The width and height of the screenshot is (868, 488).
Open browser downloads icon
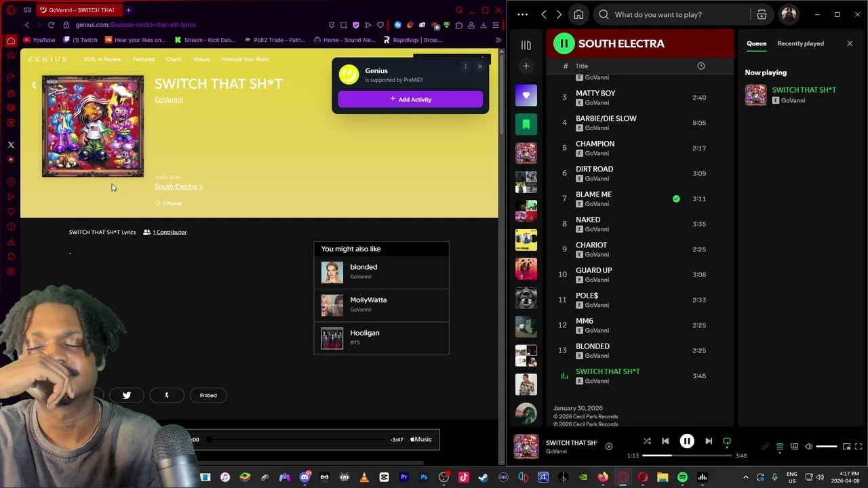click(x=484, y=25)
